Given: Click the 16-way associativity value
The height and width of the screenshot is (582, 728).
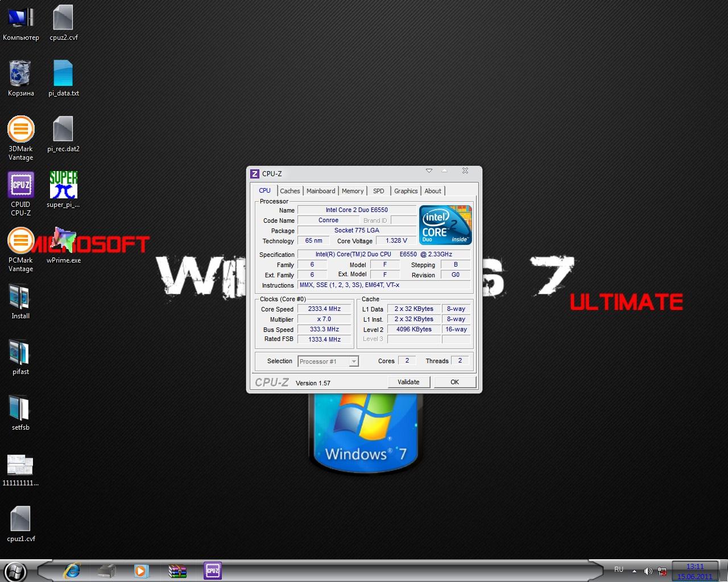Looking at the screenshot, I should tap(456, 330).
